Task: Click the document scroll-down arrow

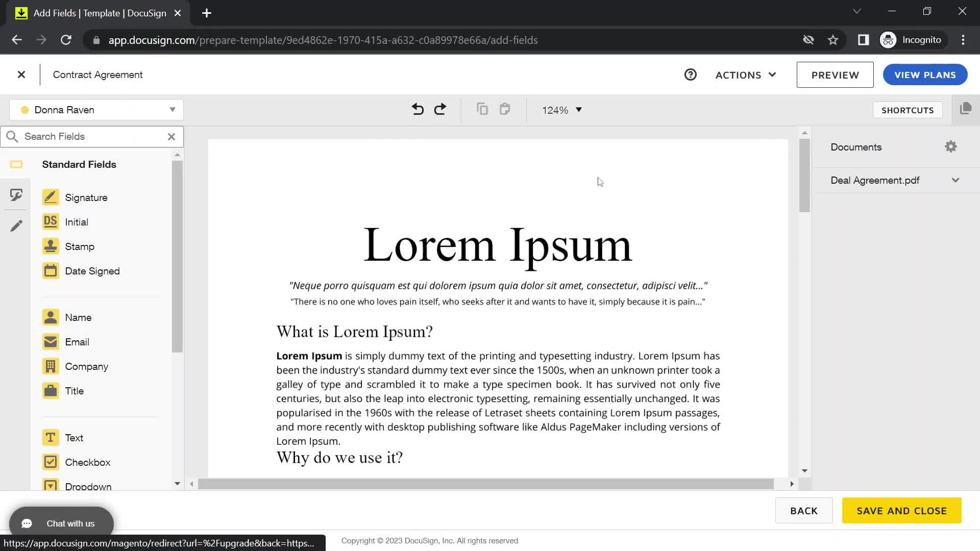Action: 804,471
